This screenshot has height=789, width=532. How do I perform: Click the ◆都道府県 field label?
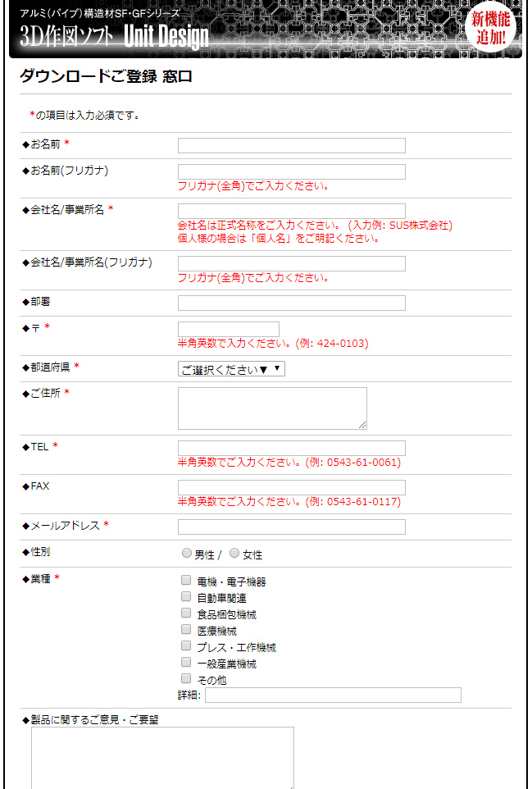point(51,367)
